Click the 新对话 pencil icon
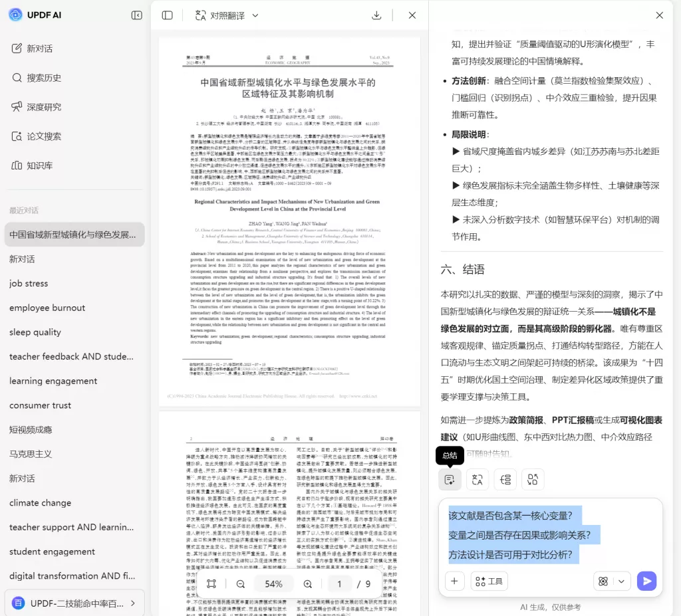Viewport: 681px width, 616px height. click(17, 49)
